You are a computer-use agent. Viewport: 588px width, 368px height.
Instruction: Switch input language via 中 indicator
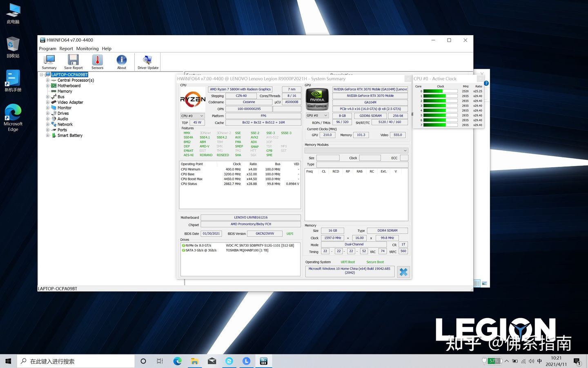539,361
